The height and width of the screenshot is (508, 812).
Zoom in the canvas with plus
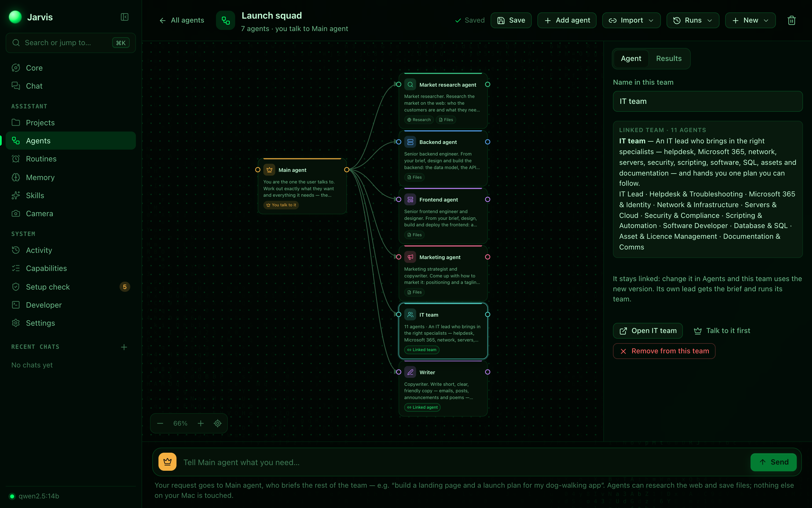tap(201, 423)
